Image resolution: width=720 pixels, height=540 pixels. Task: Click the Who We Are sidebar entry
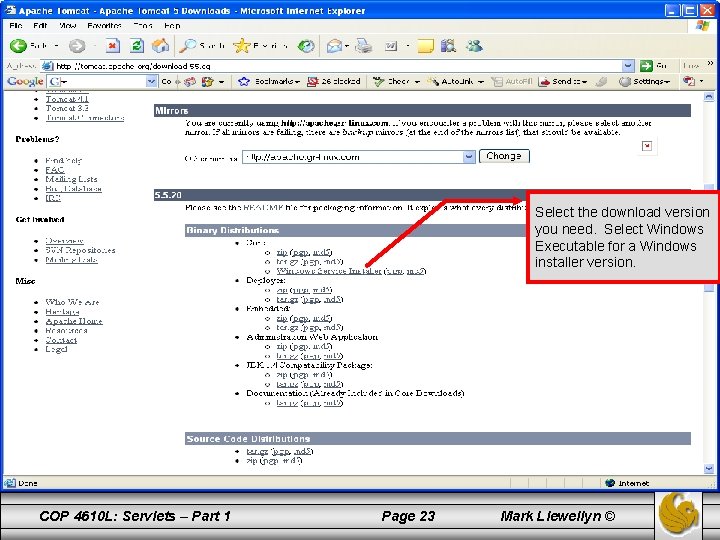click(x=72, y=302)
